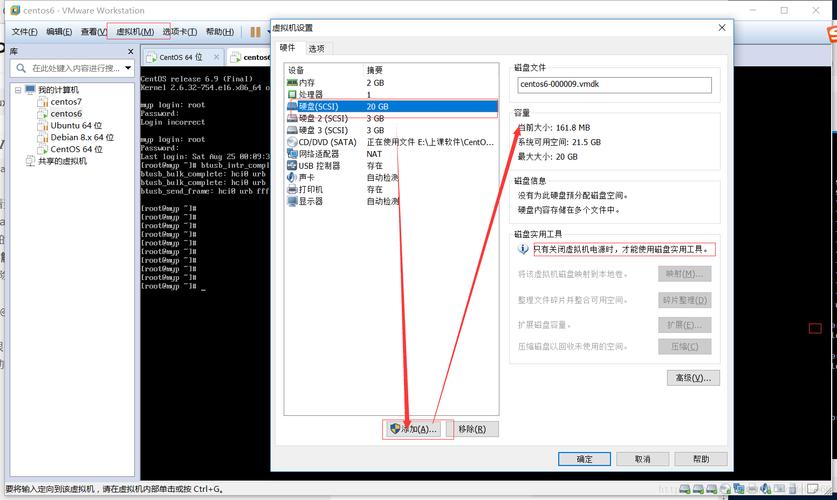This screenshot has height=500, width=837.
Task: Select the 硬盘(SCSI) 20 GB disk row
Action: click(x=391, y=106)
